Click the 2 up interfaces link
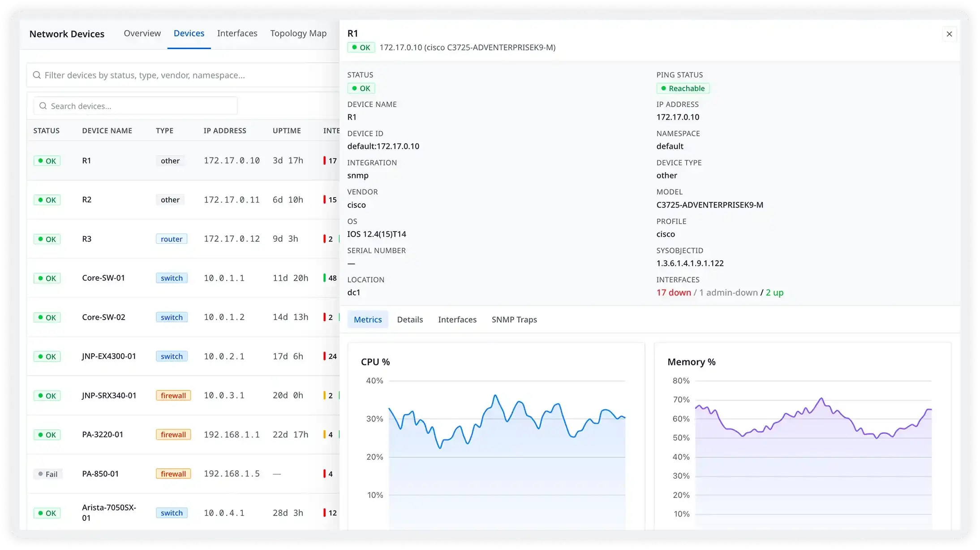980x550 pixels. (x=774, y=292)
